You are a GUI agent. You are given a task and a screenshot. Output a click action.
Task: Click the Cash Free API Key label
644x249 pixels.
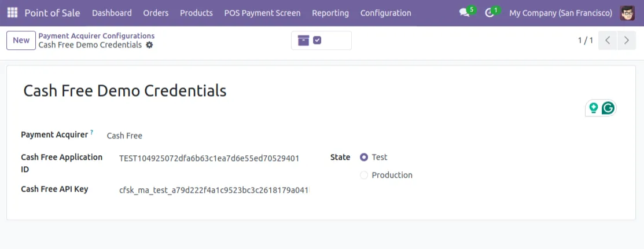click(54, 189)
